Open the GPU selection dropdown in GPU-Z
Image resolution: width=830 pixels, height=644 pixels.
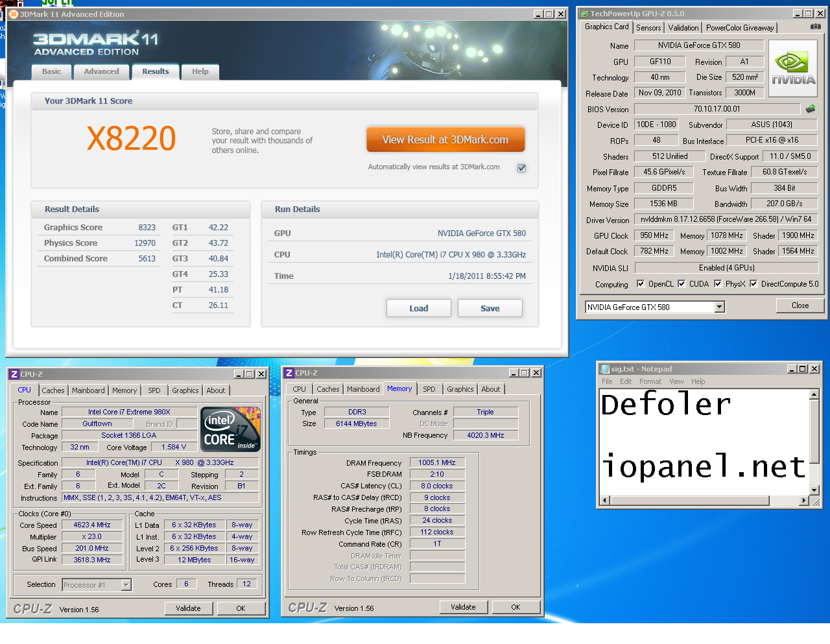720,307
